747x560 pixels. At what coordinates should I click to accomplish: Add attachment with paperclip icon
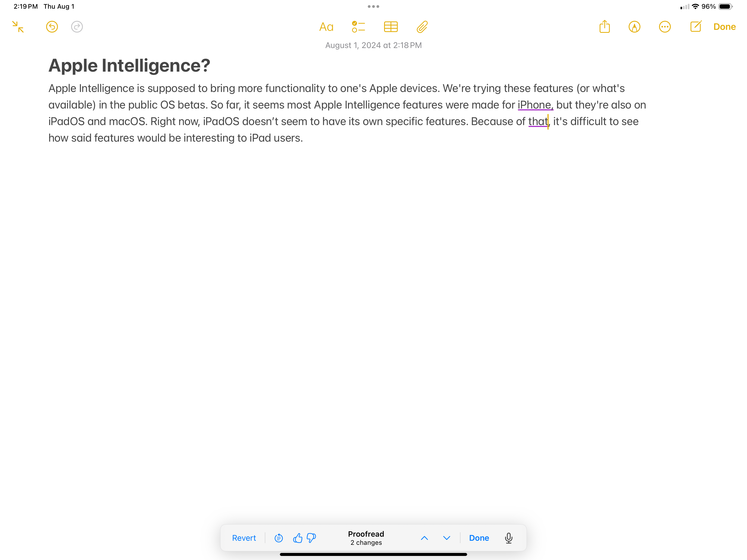(422, 27)
